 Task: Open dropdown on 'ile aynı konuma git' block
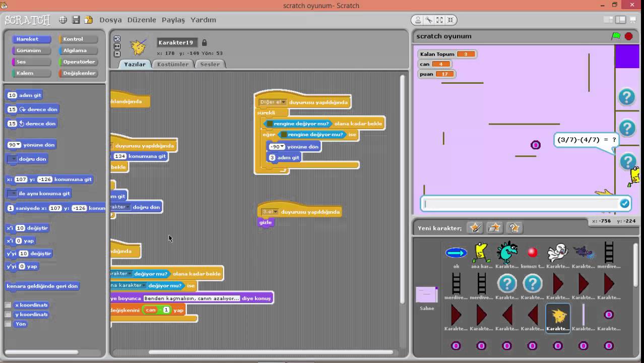click(13, 194)
